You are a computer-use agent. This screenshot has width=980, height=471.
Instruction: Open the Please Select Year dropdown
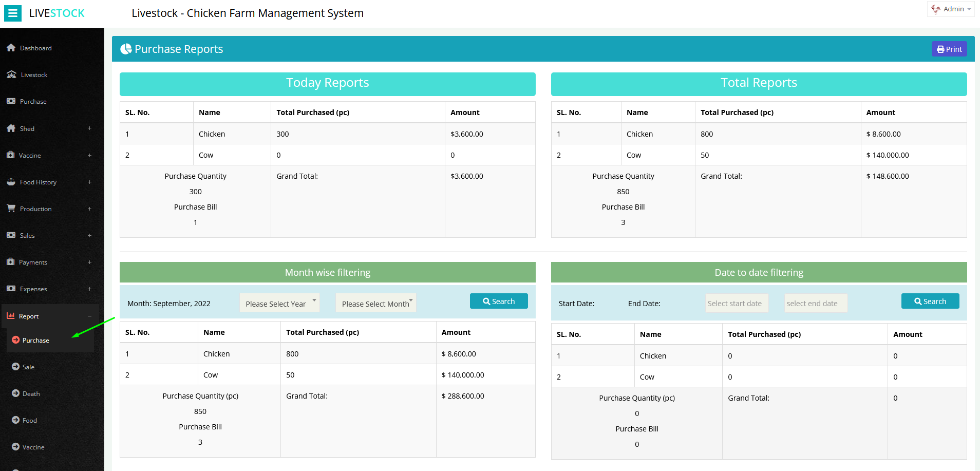tap(279, 303)
